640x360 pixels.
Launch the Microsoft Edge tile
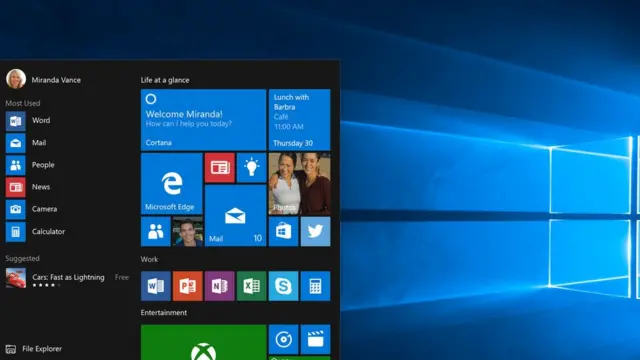click(x=171, y=183)
